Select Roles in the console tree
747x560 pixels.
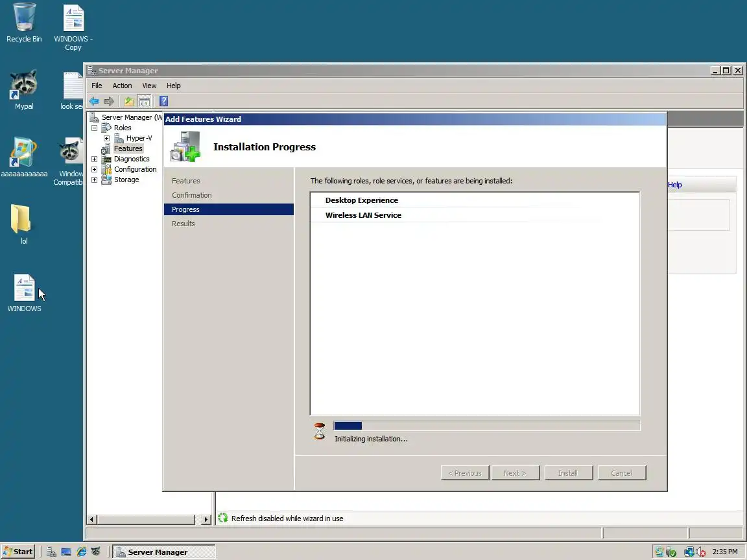point(123,128)
